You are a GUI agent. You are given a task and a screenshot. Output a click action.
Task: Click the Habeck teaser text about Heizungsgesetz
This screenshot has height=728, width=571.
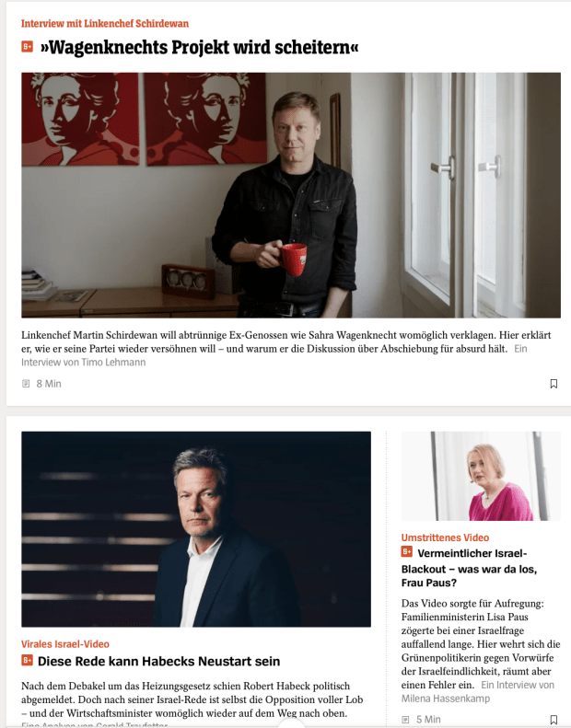coord(192,699)
